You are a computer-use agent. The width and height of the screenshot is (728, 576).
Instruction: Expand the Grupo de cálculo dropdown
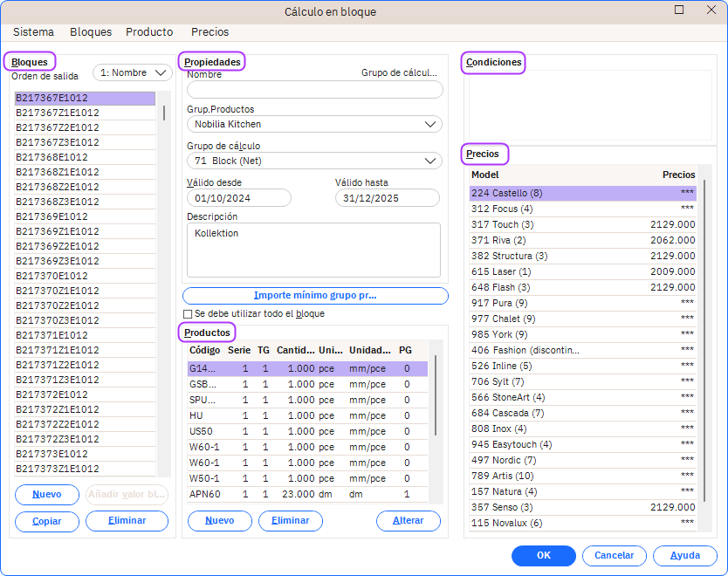tap(314, 161)
